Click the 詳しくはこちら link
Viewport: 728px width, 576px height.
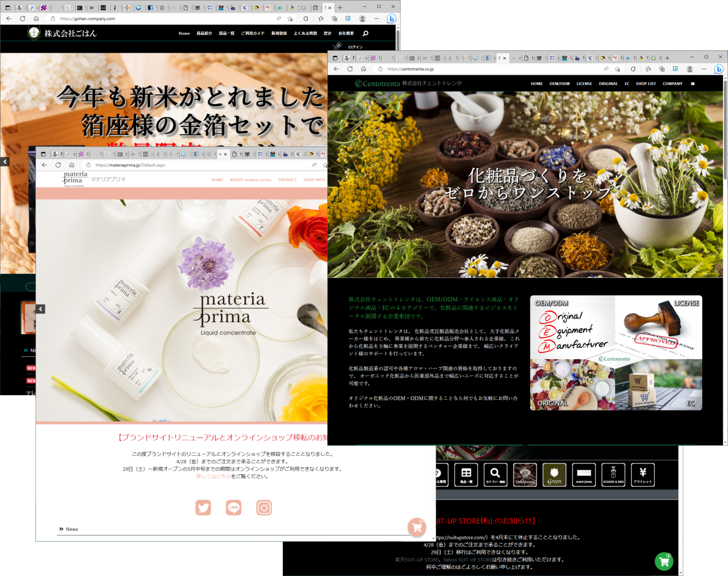(x=213, y=476)
